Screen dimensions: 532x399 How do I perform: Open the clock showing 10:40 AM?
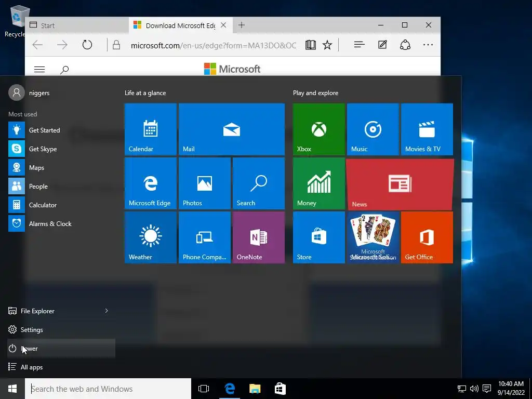click(511, 389)
